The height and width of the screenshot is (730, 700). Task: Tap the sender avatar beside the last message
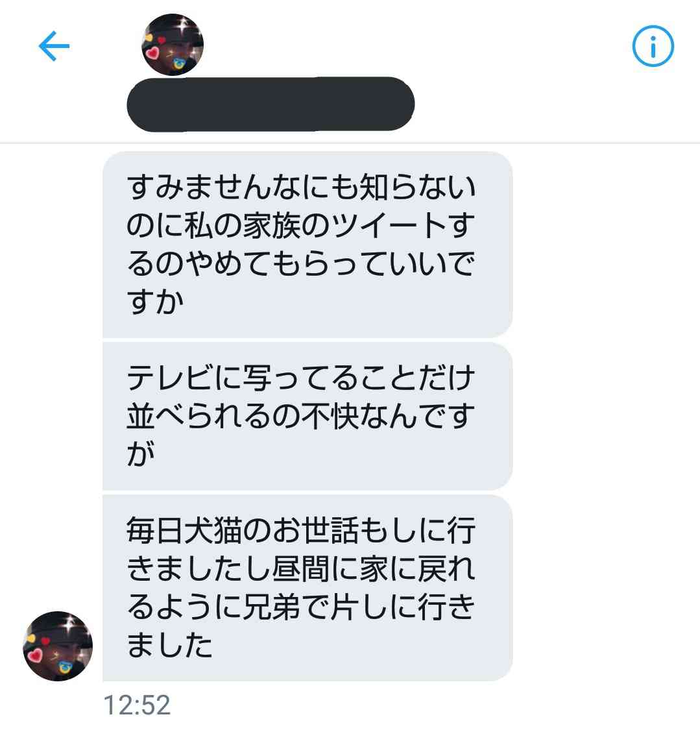58,646
